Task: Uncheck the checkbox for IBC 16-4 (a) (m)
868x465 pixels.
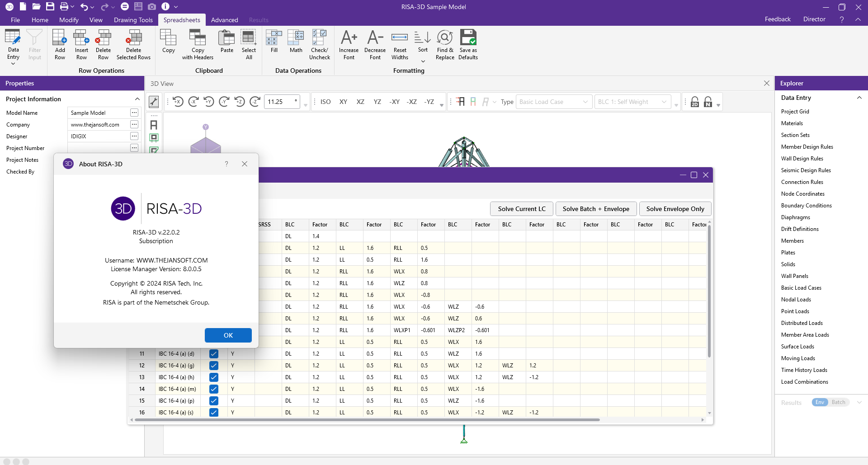Action: click(214, 389)
